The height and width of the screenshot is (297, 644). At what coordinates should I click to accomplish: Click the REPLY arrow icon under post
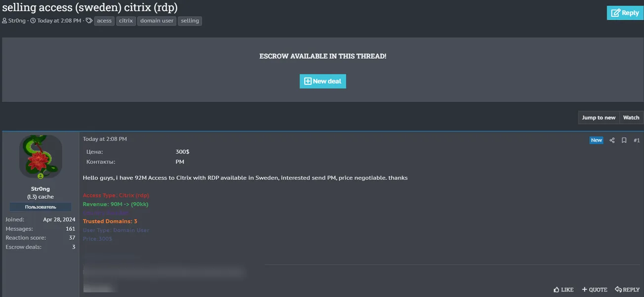tap(618, 290)
